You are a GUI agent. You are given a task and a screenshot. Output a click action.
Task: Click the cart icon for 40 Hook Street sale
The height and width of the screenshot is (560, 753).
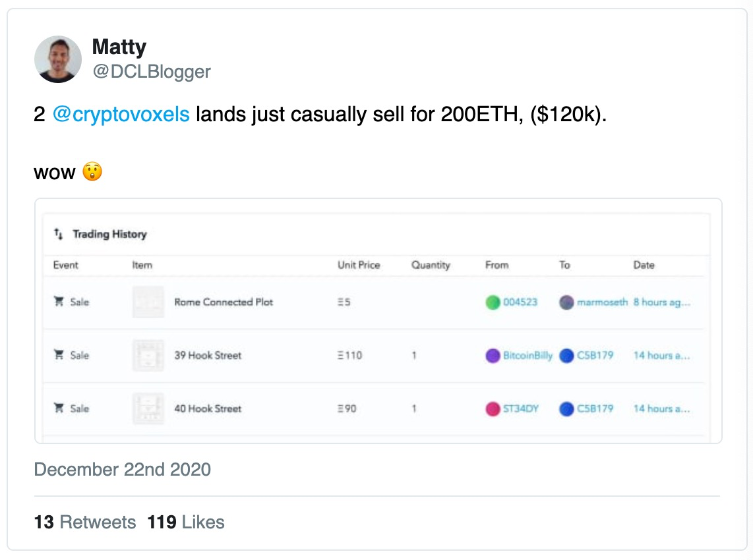point(59,408)
